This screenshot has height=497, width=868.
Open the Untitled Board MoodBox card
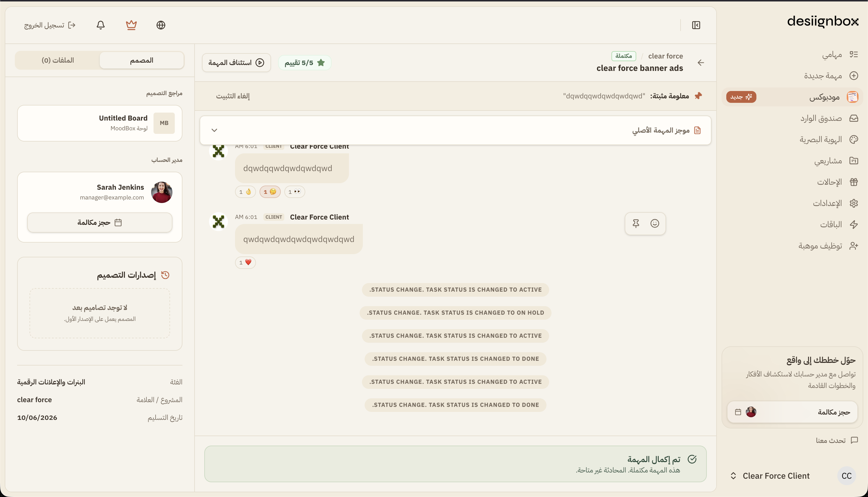pos(99,123)
